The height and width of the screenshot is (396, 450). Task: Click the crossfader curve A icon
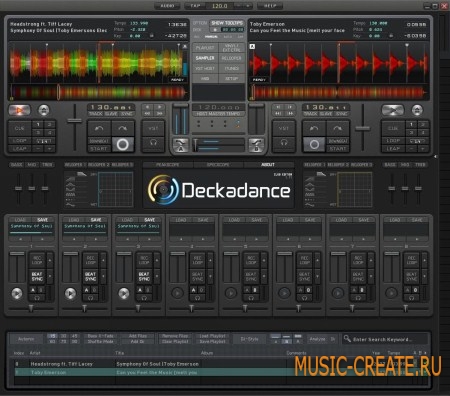181,145
